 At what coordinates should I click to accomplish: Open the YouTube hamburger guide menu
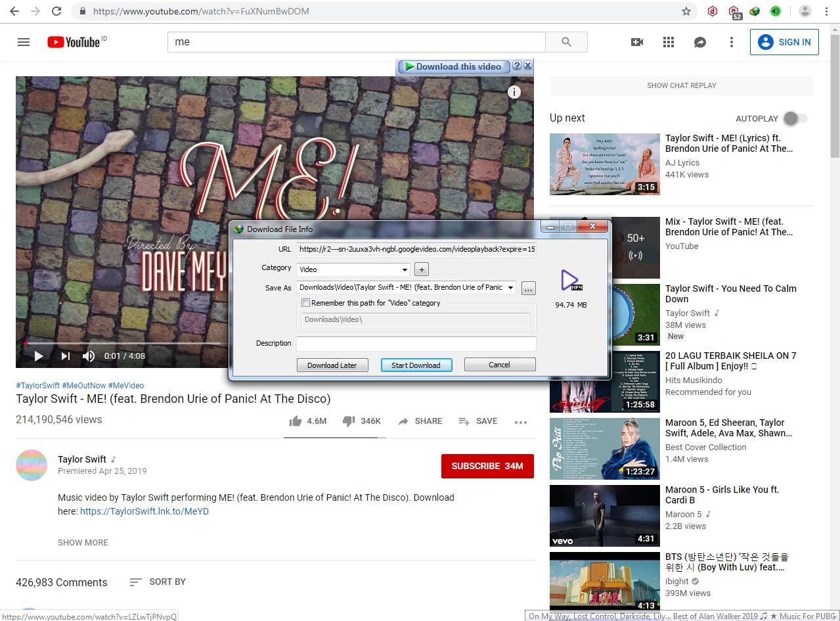point(24,42)
